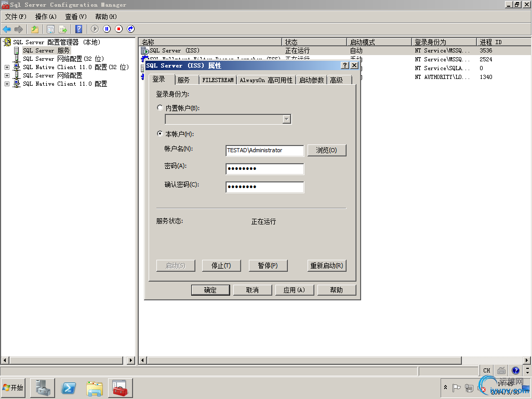Click the properties toolbar icon
532x399 pixels.
[51, 29]
